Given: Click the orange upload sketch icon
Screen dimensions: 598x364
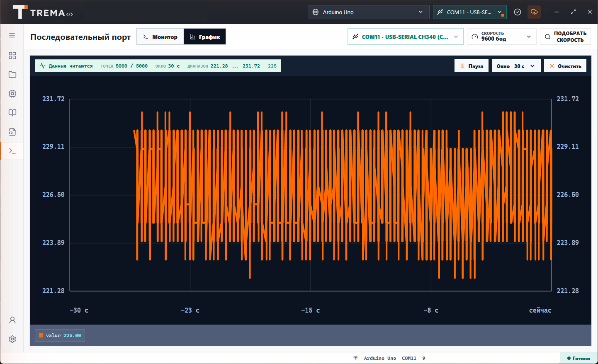Looking at the screenshot, I should point(534,12).
